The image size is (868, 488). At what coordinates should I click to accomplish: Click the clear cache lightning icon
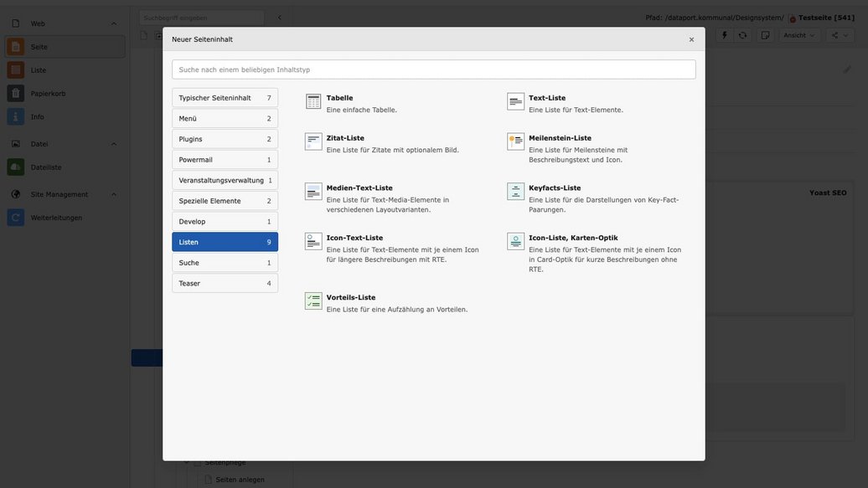[725, 35]
